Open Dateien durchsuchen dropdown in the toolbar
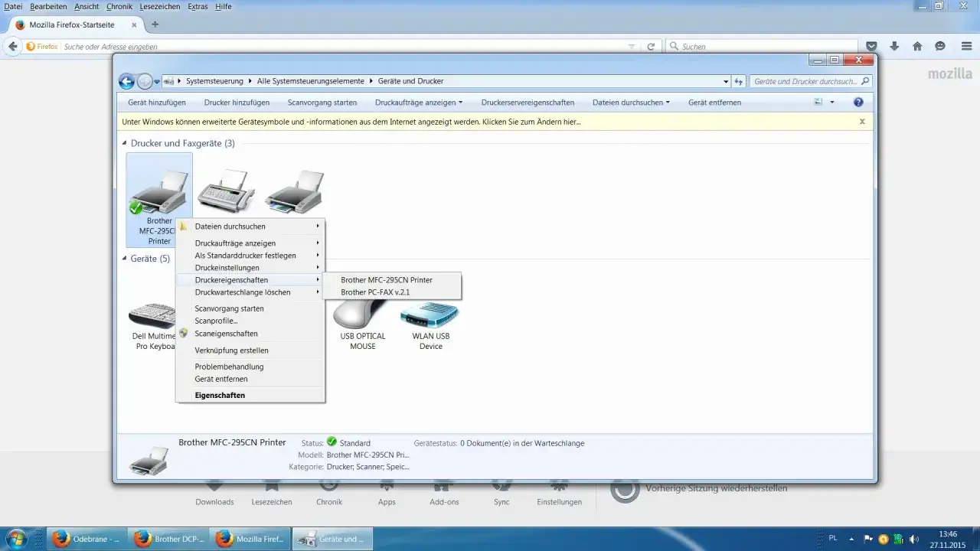The height and width of the screenshot is (551, 980). [631, 102]
